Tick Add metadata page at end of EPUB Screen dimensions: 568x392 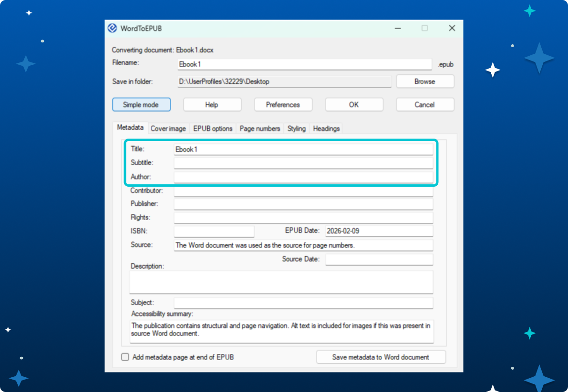pyautogui.click(x=125, y=357)
